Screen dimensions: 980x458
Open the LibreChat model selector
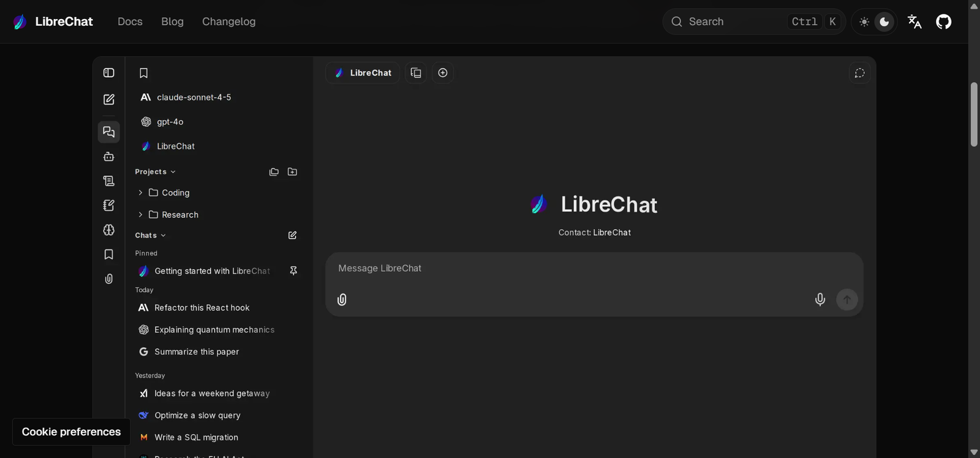[363, 73]
